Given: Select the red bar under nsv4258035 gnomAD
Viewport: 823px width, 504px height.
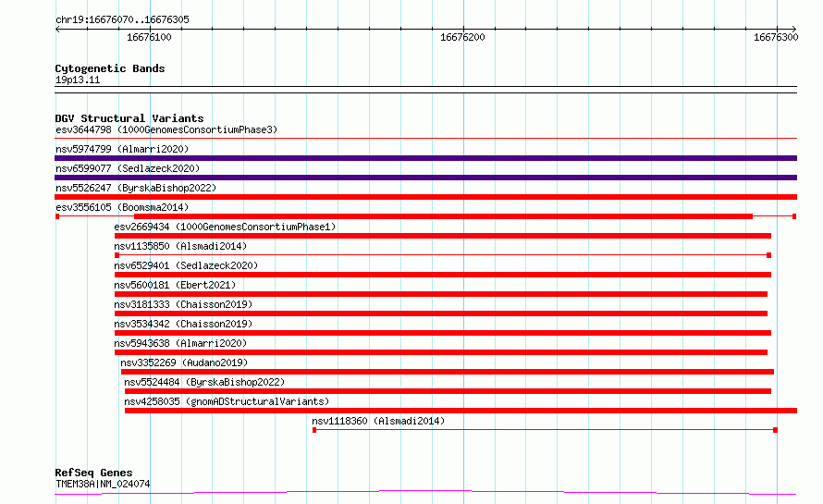Looking at the screenshot, I should (x=461, y=411).
